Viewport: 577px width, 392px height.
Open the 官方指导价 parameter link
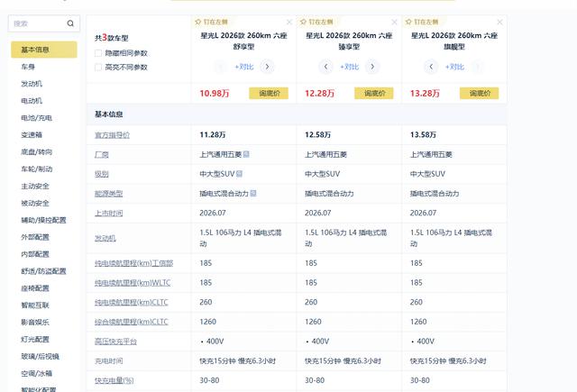[112, 135]
